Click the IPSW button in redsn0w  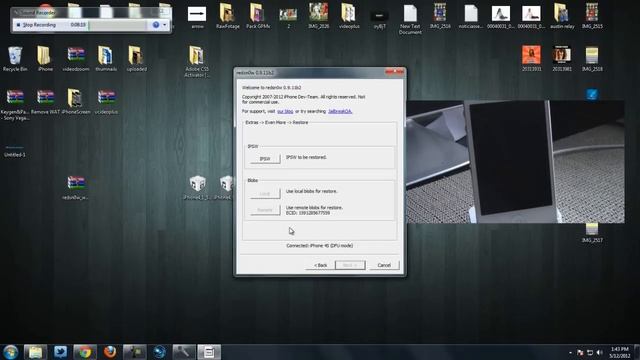coord(265,158)
